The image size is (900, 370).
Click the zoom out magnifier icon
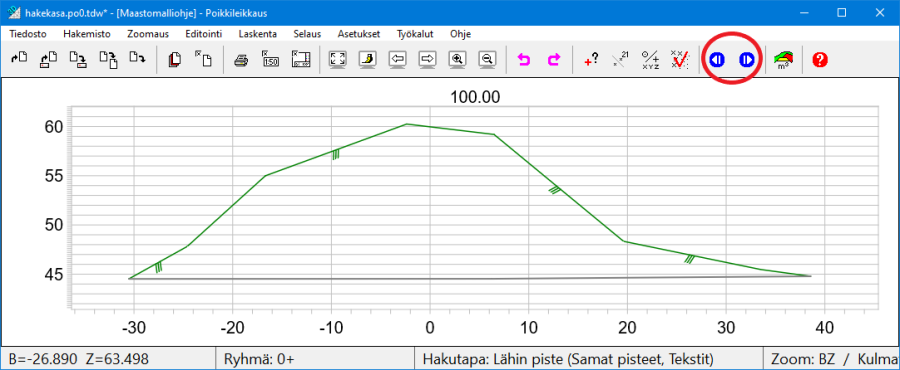click(x=487, y=59)
